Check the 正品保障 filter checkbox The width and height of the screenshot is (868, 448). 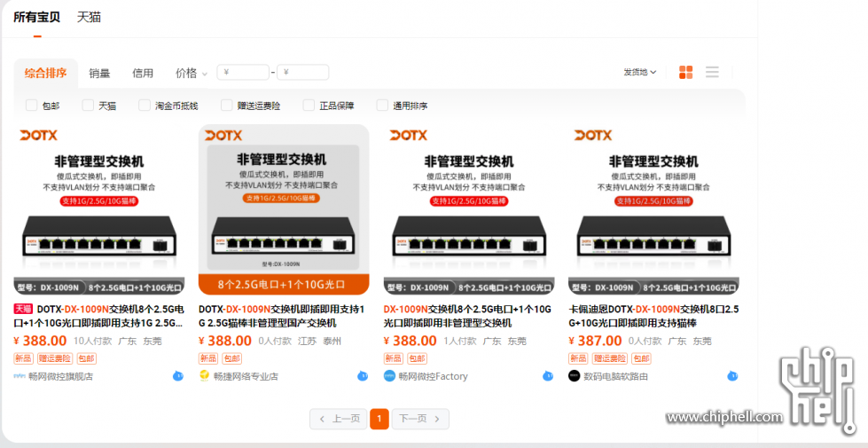(309, 106)
